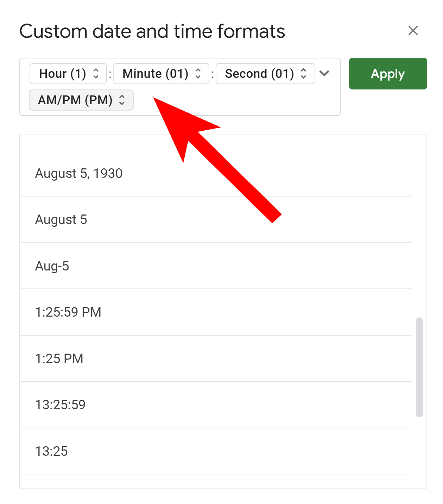The width and height of the screenshot is (443, 504).
Task: Click the stepper arrows on AM/PM chip
Action: (x=122, y=100)
